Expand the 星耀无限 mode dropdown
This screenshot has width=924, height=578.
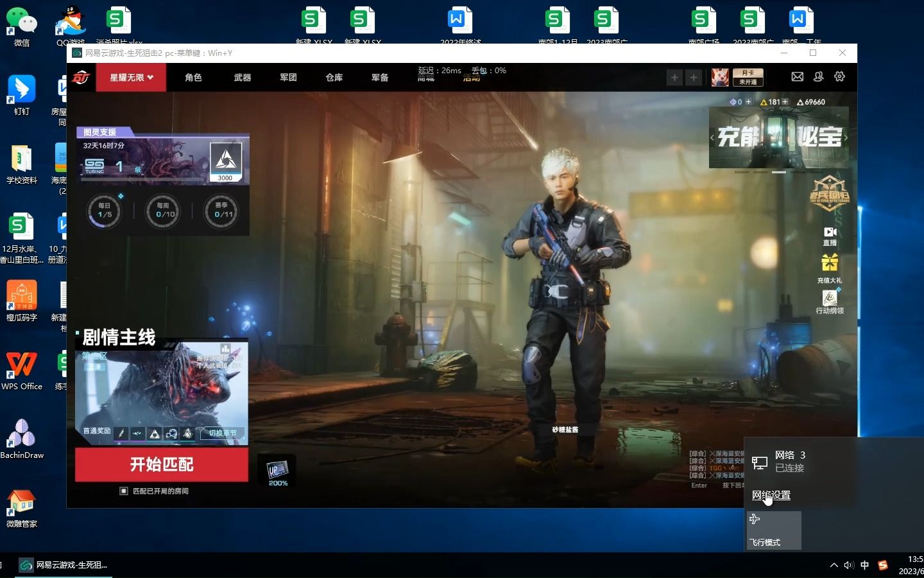pyautogui.click(x=131, y=78)
